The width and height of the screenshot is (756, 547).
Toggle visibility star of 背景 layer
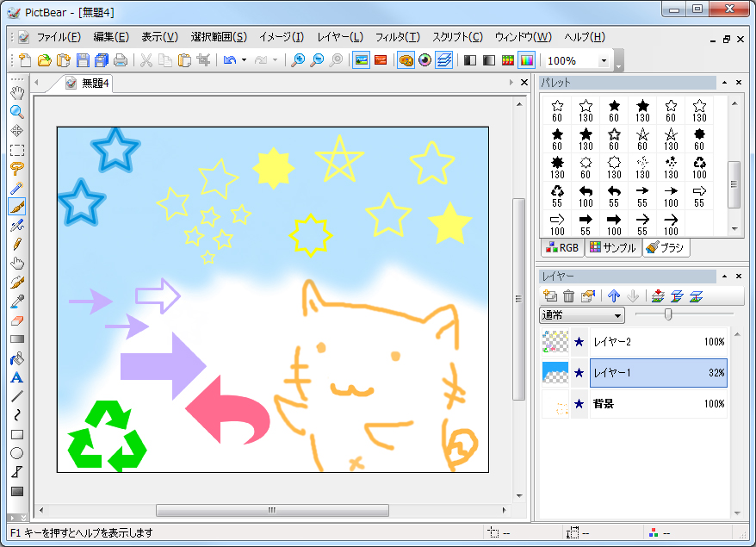579,404
